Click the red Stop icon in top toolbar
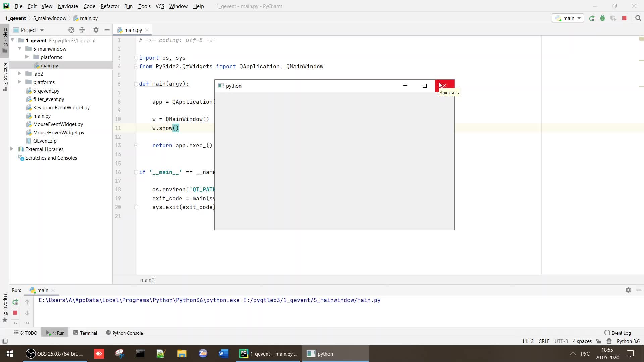The width and height of the screenshot is (644, 362). [x=624, y=18]
